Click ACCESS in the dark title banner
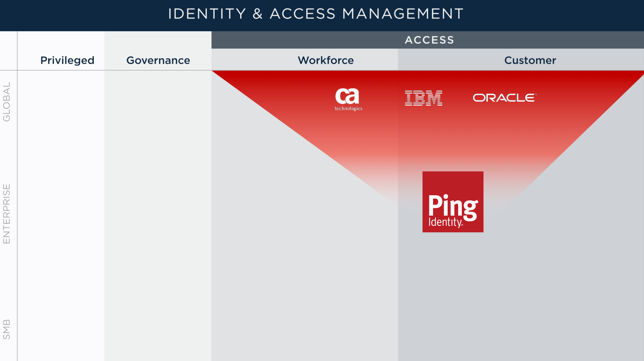 (x=303, y=14)
